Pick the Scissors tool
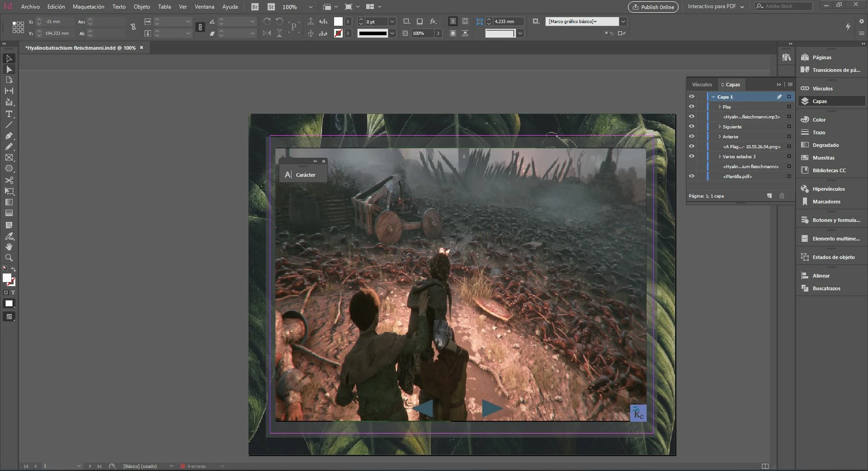868x471 pixels. 9,180
